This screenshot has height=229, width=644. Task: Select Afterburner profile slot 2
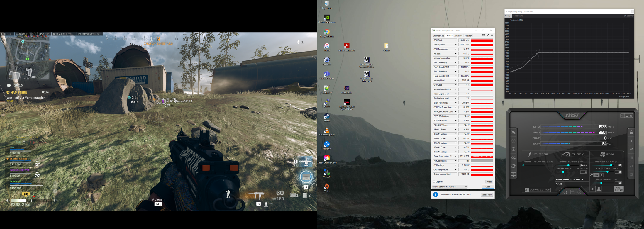pos(631,149)
